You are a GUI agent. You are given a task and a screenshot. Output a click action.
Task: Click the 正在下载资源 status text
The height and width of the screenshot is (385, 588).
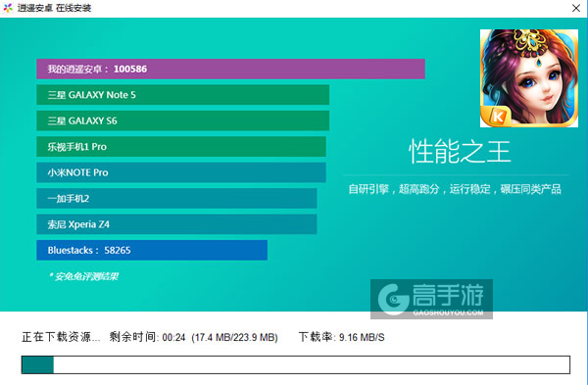click(x=61, y=337)
